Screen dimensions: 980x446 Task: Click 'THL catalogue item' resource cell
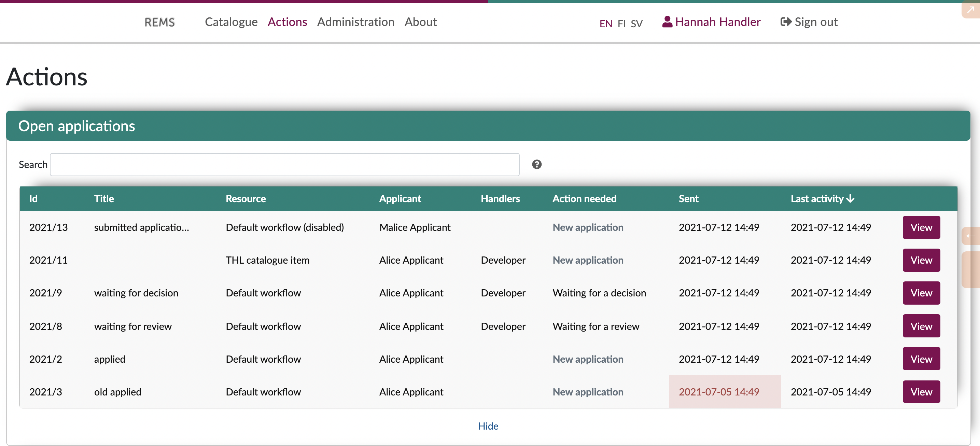(267, 260)
